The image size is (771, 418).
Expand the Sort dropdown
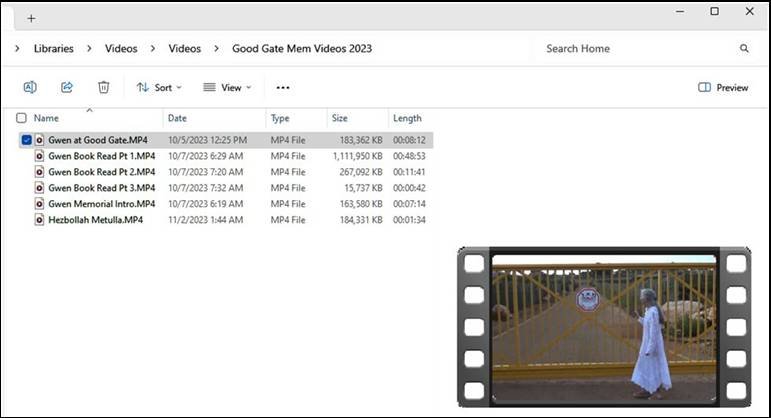158,87
